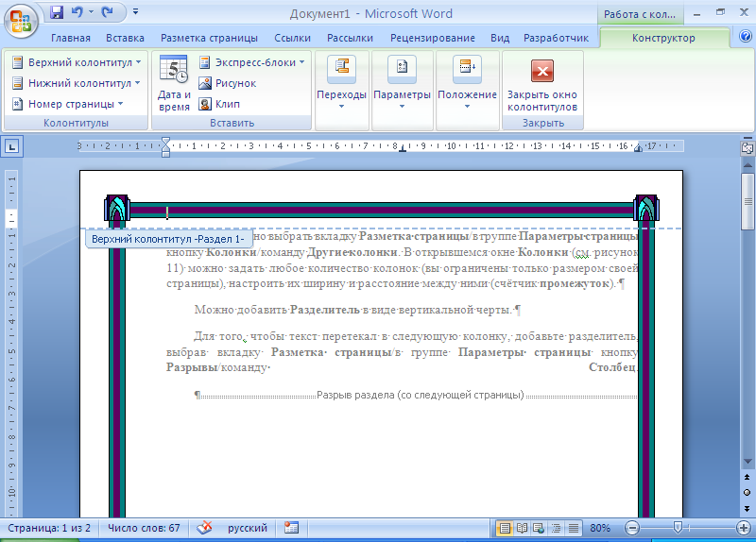Open the Вид tab
The height and width of the screenshot is (542, 756).
[x=500, y=38]
